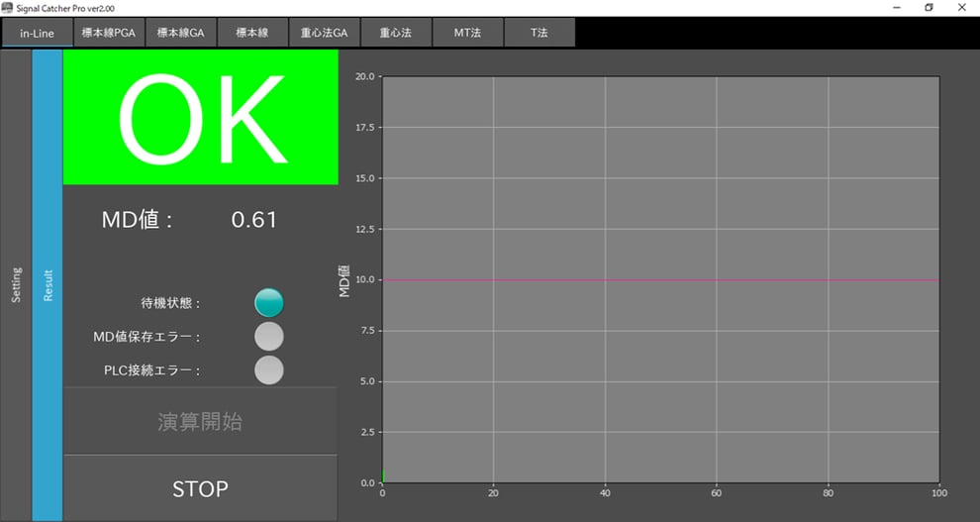980x522 pixels.
Task: Click the 演算開始 button
Action: pos(200,422)
